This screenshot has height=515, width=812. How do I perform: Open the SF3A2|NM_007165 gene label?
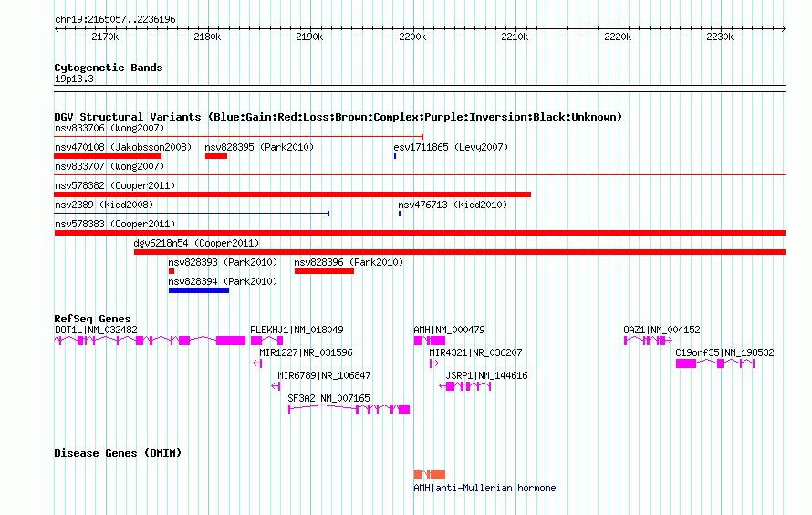(328, 398)
